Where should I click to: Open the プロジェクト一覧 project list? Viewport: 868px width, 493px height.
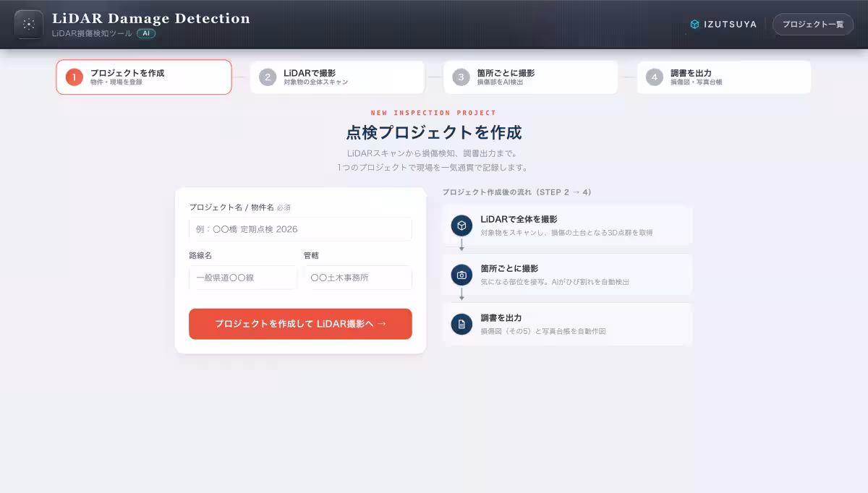(813, 24)
